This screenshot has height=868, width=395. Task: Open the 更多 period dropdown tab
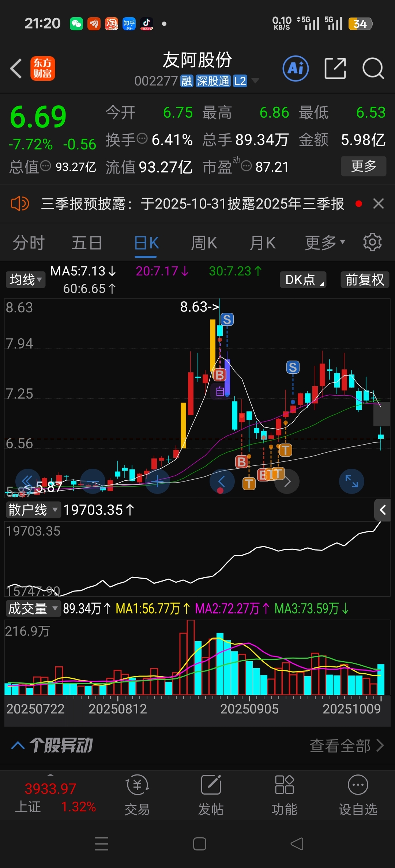click(x=325, y=243)
